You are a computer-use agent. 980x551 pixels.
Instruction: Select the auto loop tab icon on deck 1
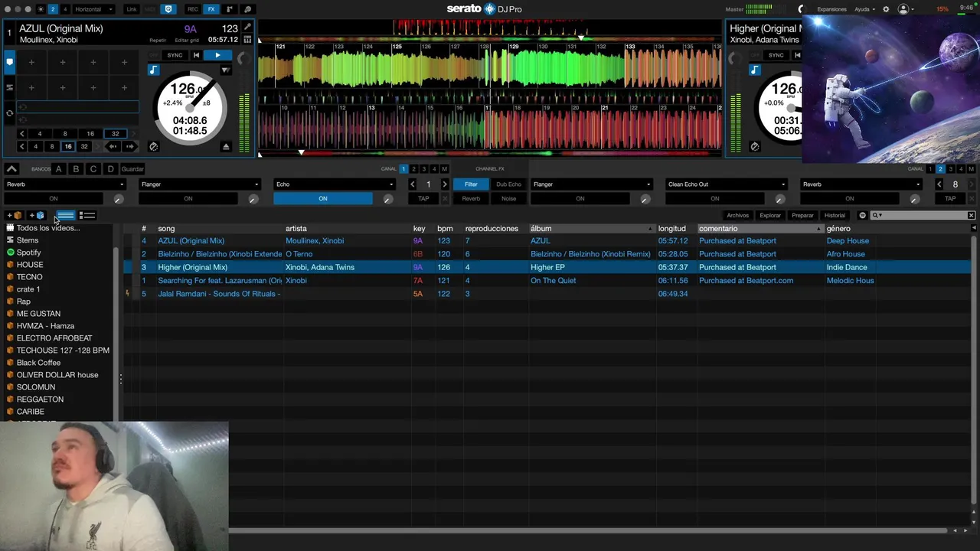click(x=10, y=113)
